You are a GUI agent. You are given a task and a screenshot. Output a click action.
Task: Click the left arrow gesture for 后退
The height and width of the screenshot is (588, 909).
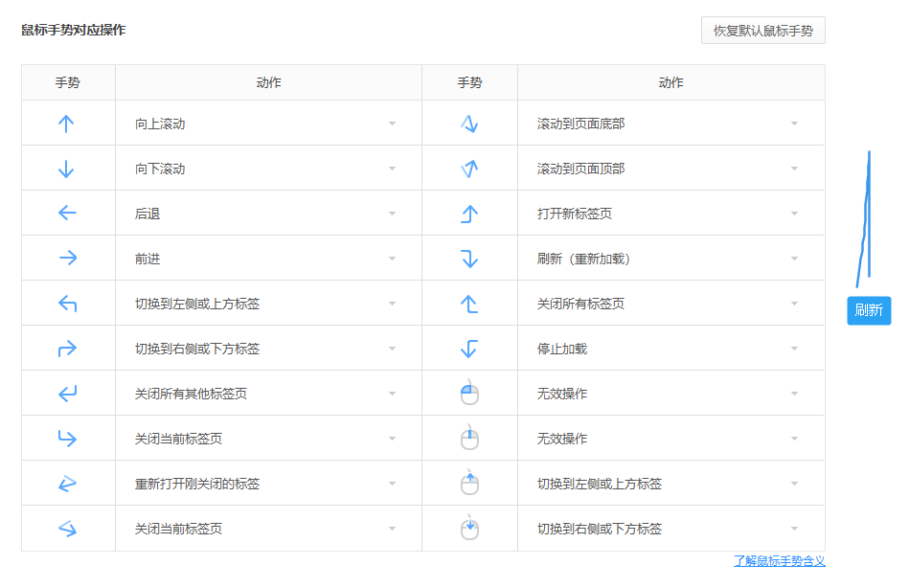(67, 213)
